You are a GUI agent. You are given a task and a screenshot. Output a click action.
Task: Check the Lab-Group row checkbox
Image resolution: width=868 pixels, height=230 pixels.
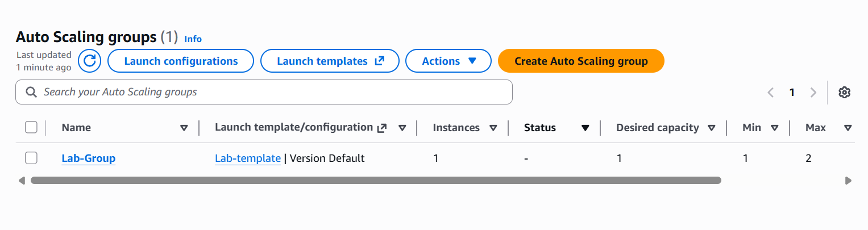31,158
